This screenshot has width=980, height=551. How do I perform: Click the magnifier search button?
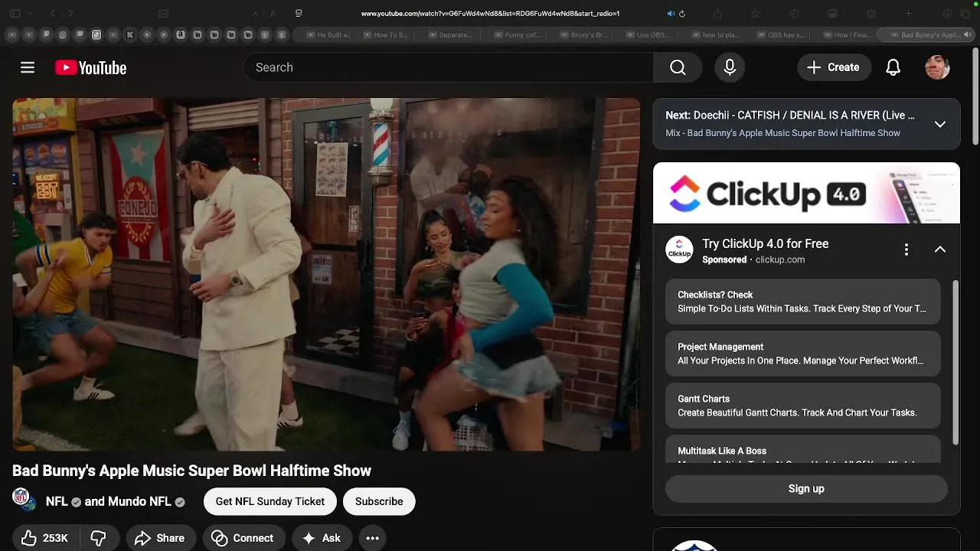tap(678, 67)
